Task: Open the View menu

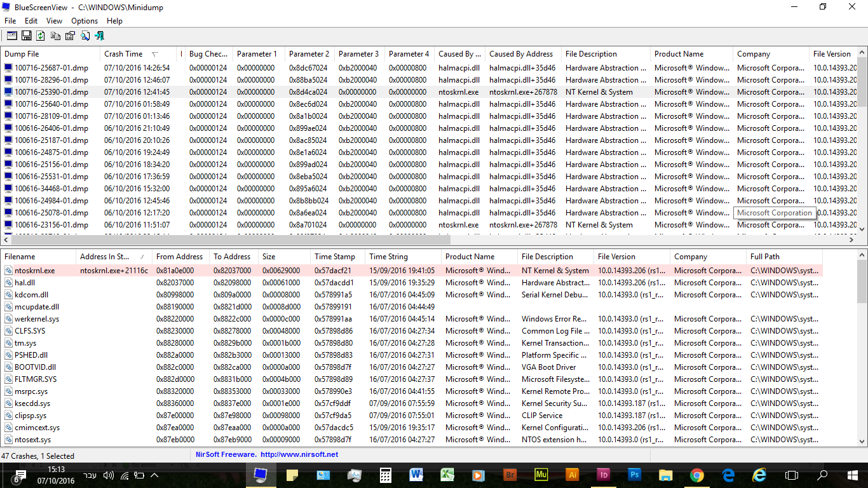Action: pos(54,21)
